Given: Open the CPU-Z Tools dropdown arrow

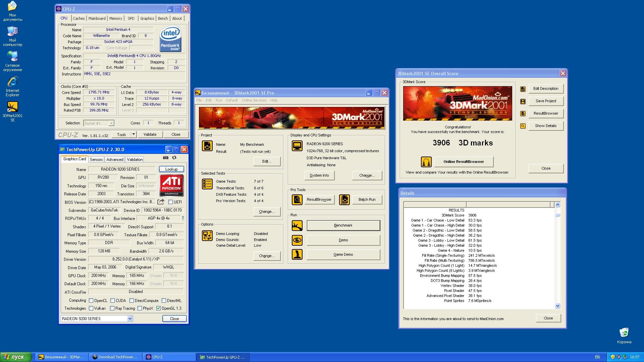Looking at the screenshot, I should [133, 134].
